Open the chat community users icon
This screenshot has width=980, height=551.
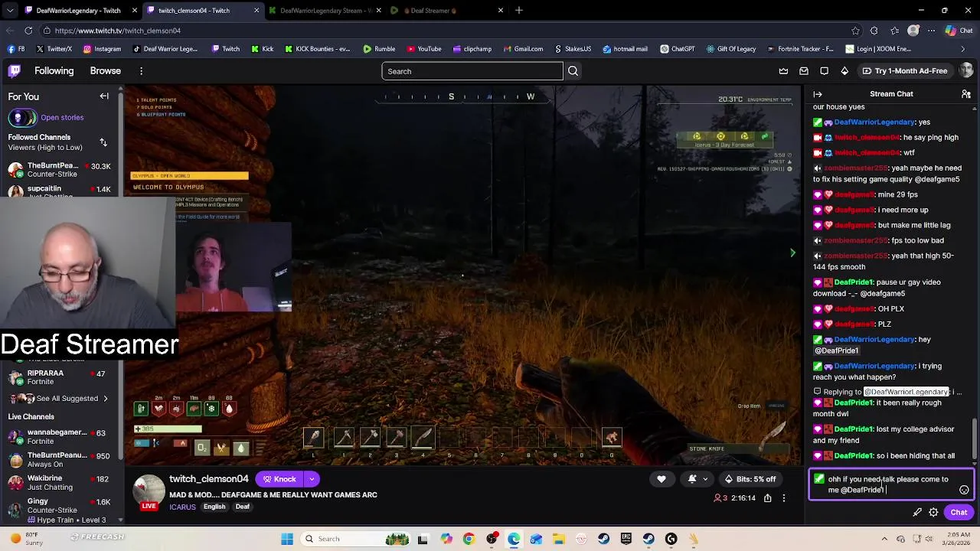point(966,94)
